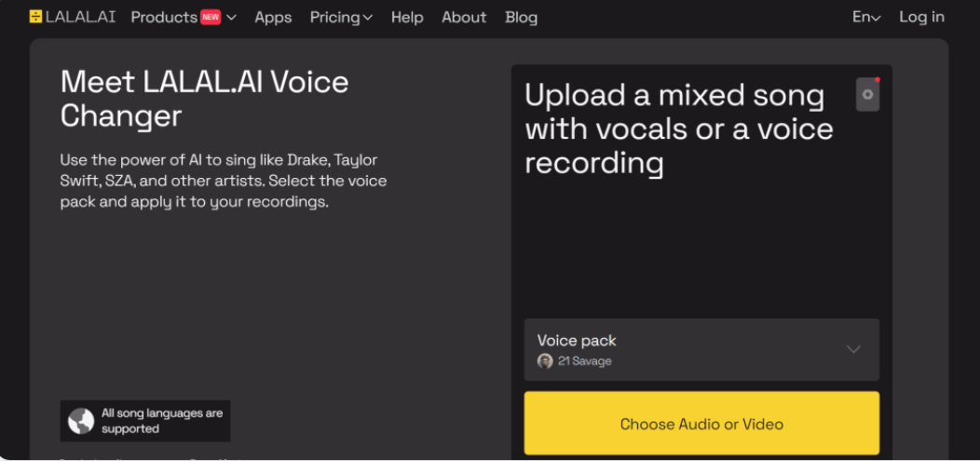Click the record icon in upload panel
Viewport: 980px width, 461px height.
point(867,94)
